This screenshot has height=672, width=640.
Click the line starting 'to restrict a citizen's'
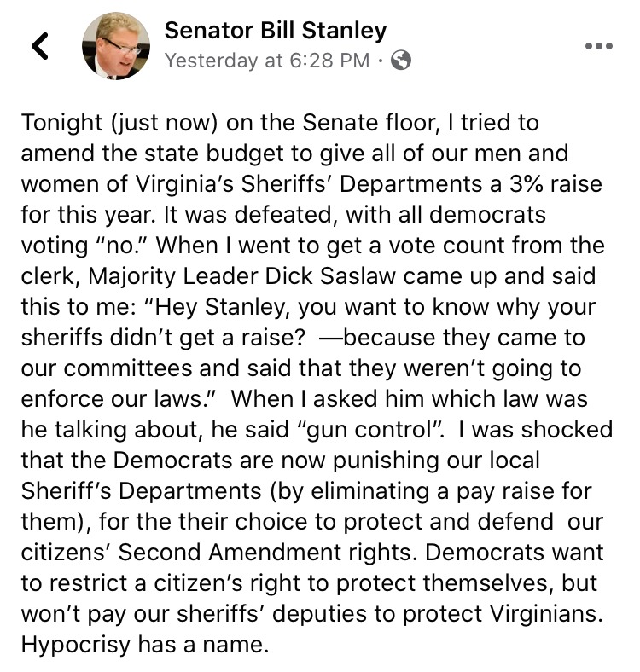tap(309, 583)
